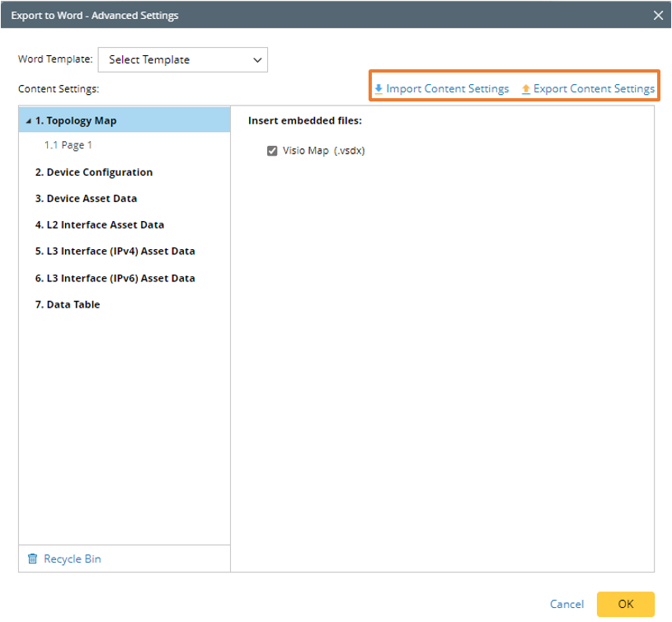
Task: Open 7. Data Table section
Action: coord(67,305)
